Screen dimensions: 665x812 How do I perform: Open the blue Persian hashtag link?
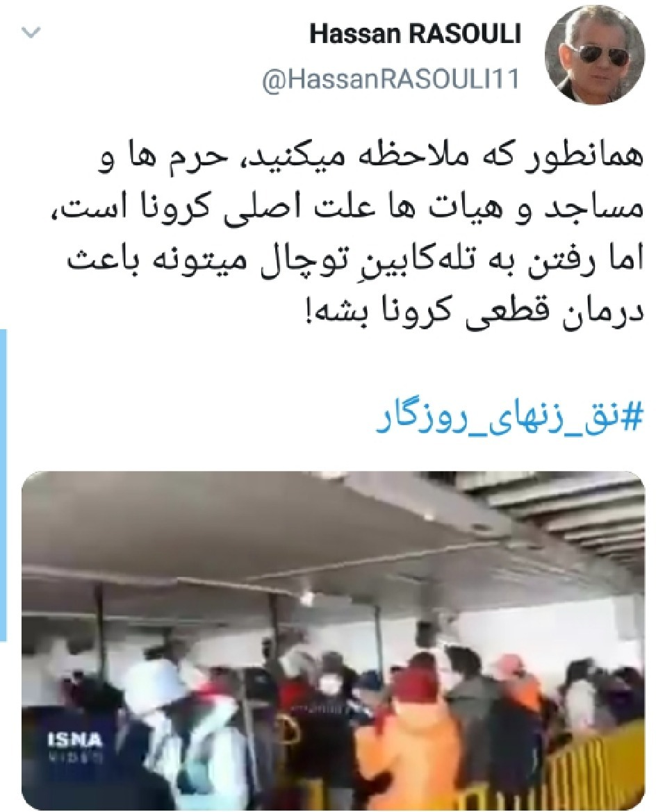click(x=510, y=420)
